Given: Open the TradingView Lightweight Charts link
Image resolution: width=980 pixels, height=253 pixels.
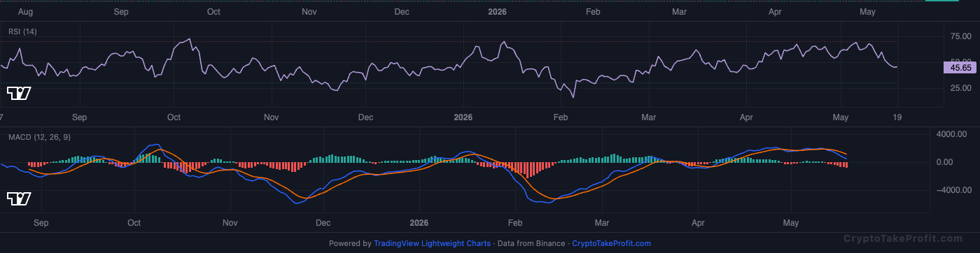Looking at the screenshot, I should point(432,243).
